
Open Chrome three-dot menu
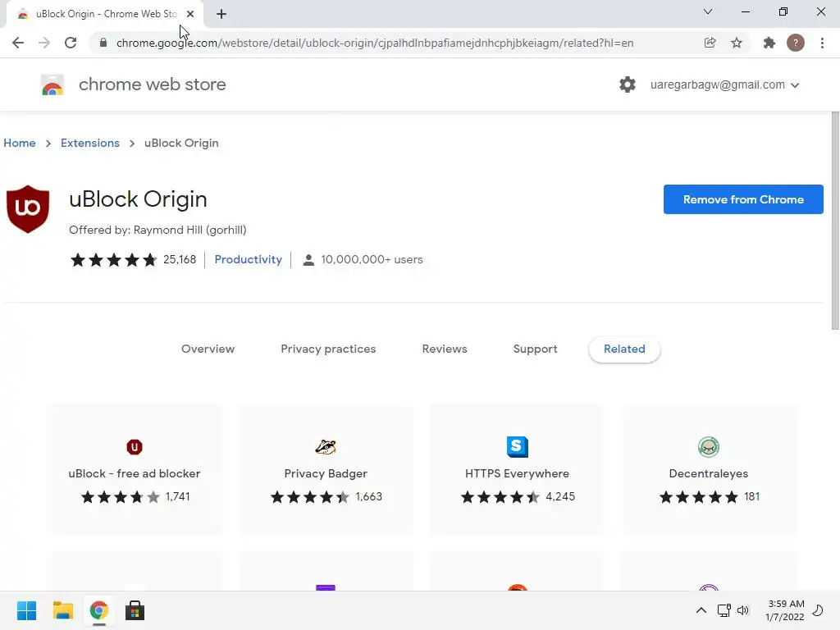tap(822, 43)
